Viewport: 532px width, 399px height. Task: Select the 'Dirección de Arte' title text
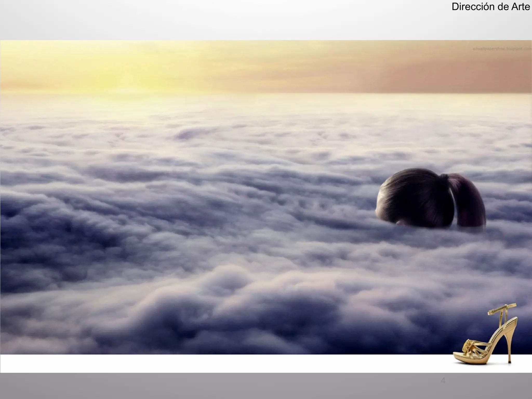[491, 7]
